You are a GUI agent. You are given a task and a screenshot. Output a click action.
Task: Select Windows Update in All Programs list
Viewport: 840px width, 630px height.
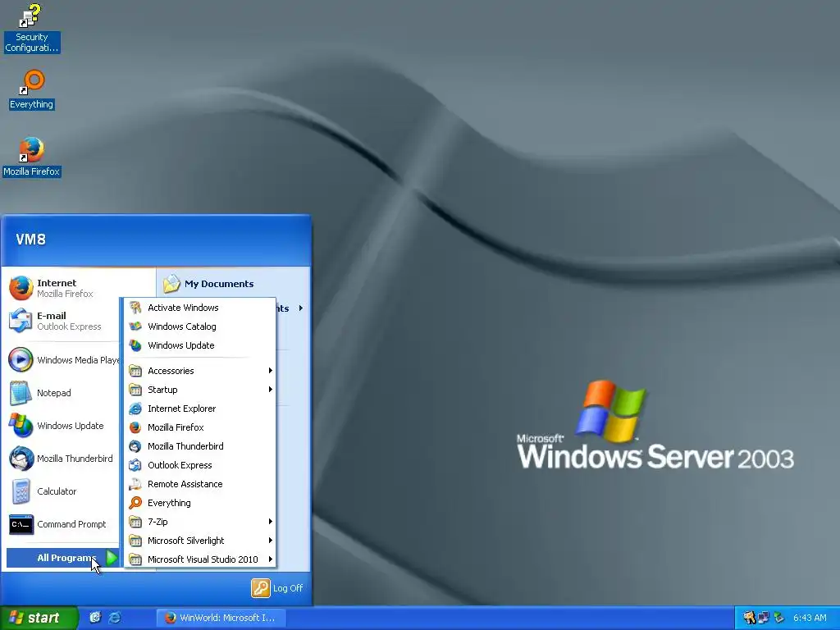pos(200,345)
